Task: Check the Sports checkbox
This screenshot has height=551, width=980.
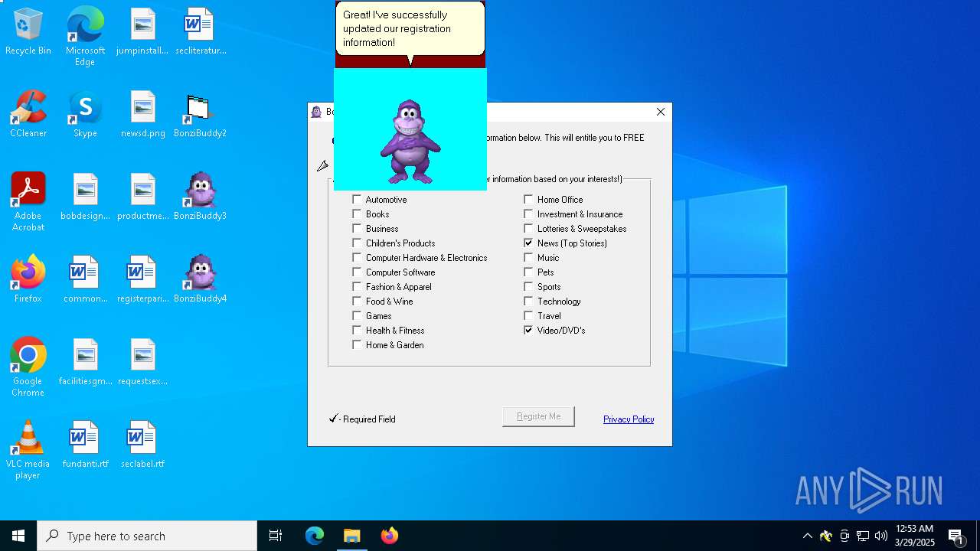Action: pos(528,286)
